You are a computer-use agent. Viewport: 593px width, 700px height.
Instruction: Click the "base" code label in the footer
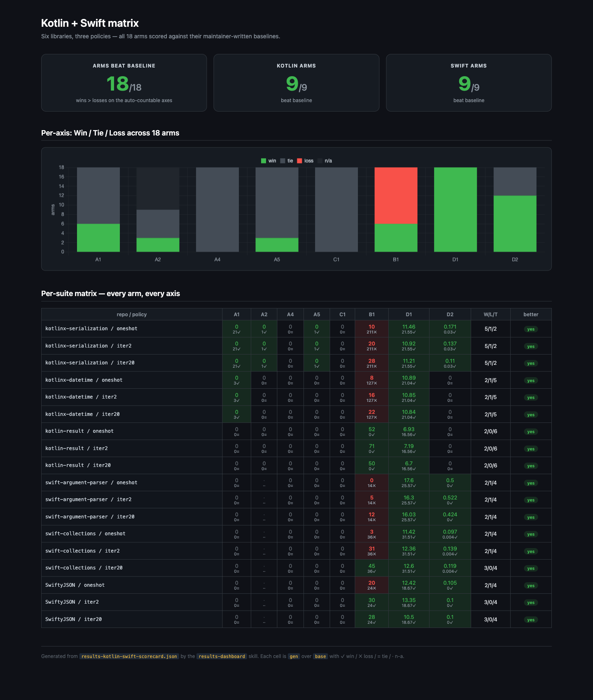point(320,656)
